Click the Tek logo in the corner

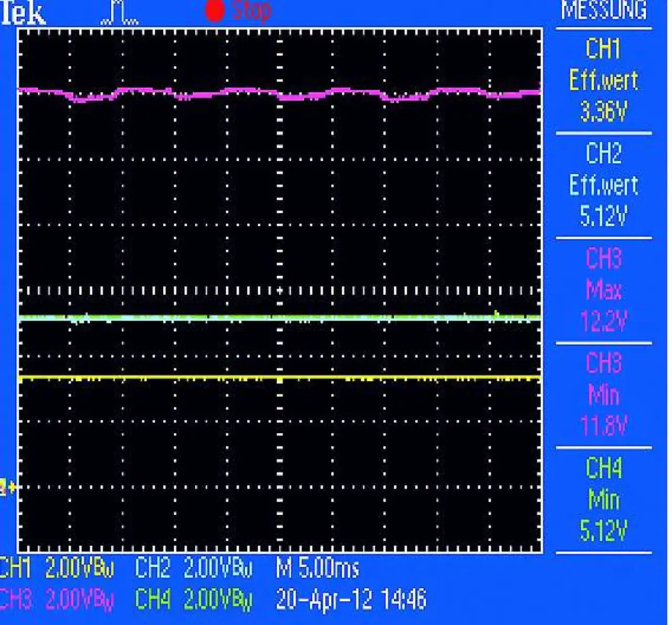(x=23, y=13)
